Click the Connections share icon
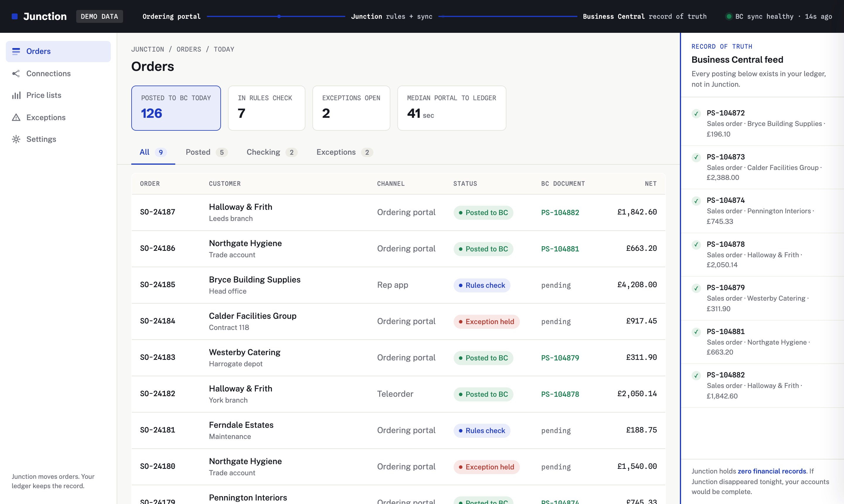 16,73
